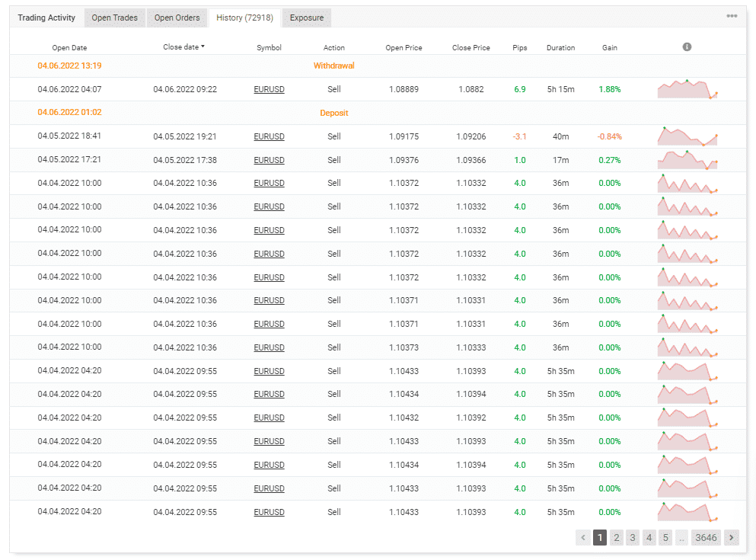This screenshot has height=560, width=756.
Task: Click the 1.88% gain value
Action: tap(610, 89)
